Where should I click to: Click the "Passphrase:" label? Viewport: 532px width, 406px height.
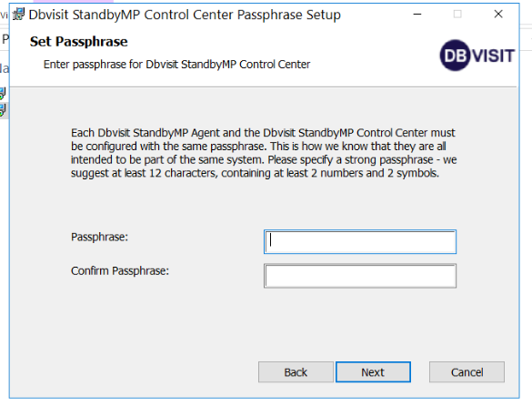[x=99, y=238]
